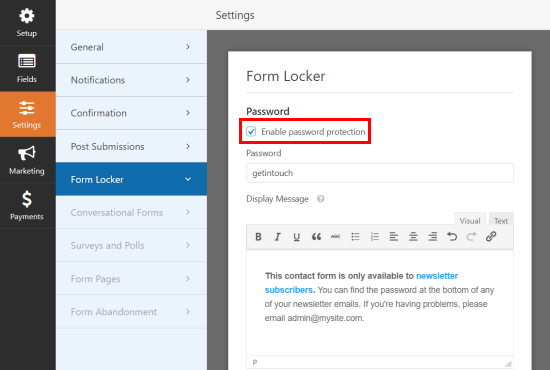
Task: Open Form Abandonment section
Action: tap(132, 311)
